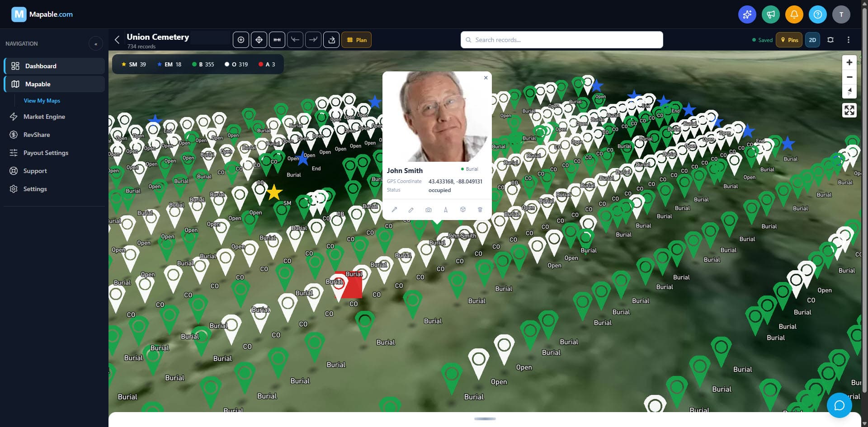Open John Smith's 3D cube view
Screen dimensions: 868x427
click(x=463, y=210)
